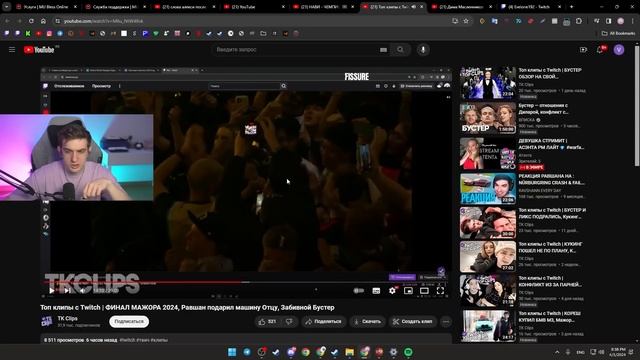Open the more actions three-dot menu

446,322
